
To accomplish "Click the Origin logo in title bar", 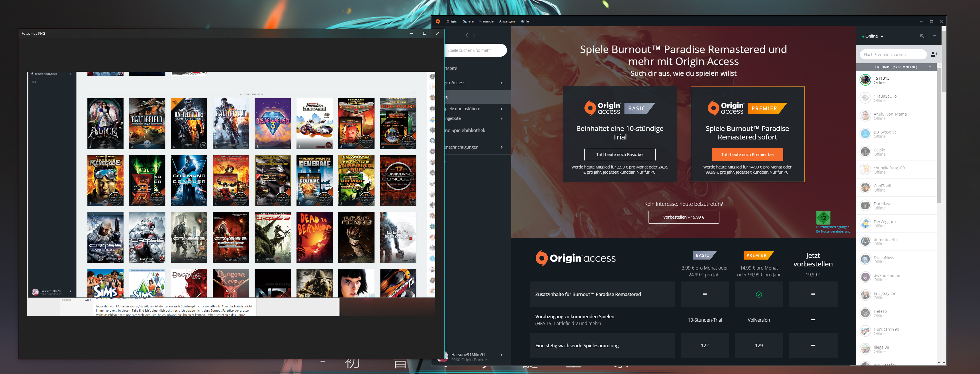I will point(438,21).
